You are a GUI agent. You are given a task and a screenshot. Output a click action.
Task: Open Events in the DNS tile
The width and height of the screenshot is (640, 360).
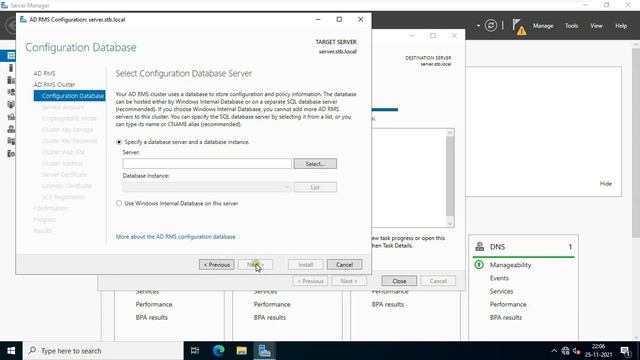tap(499, 278)
